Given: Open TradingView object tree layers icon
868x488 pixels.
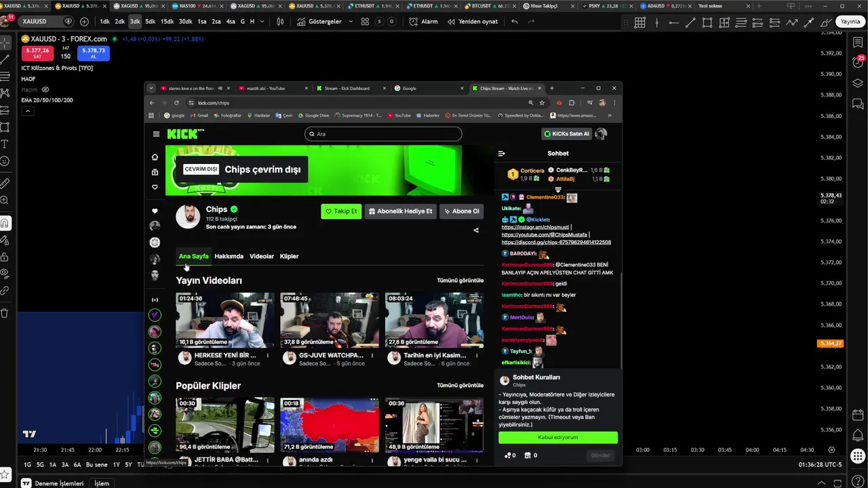Looking at the screenshot, I should [x=858, y=83].
